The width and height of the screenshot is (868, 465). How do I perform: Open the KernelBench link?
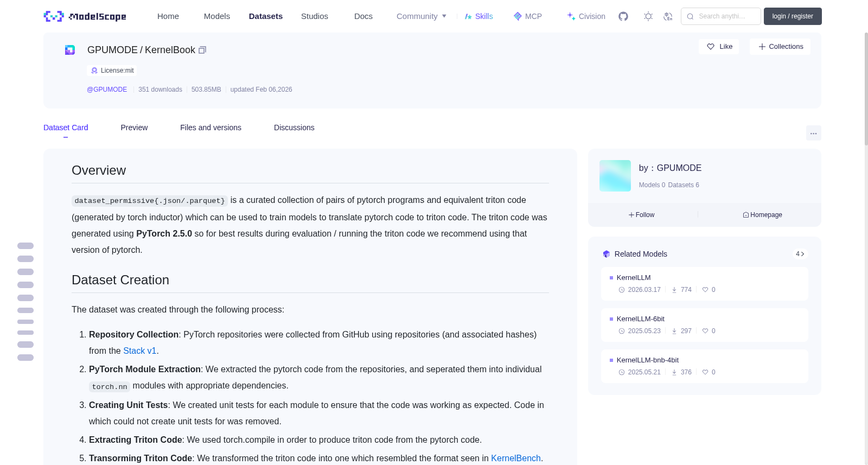tap(516, 458)
